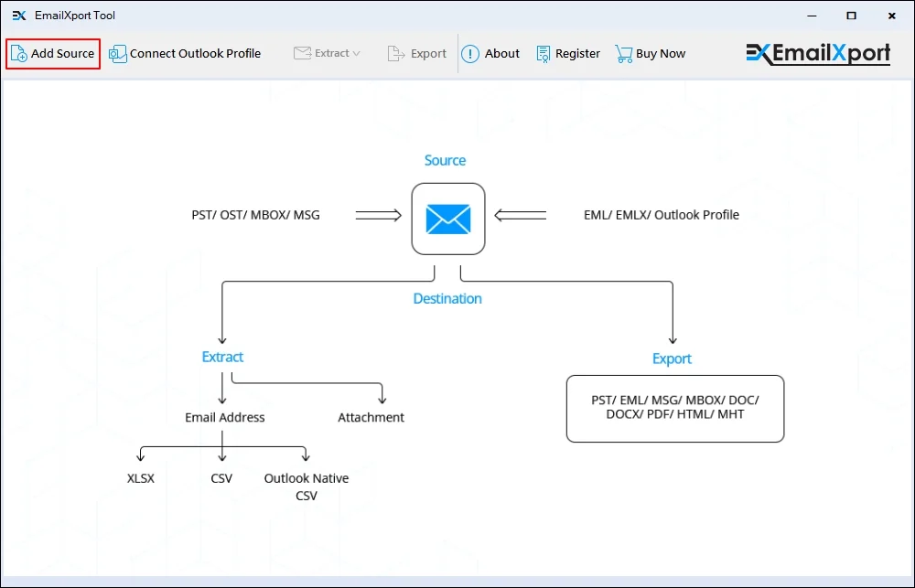Click Register to activate the tool
The width and height of the screenshot is (915, 588).
(x=568, y=54)
